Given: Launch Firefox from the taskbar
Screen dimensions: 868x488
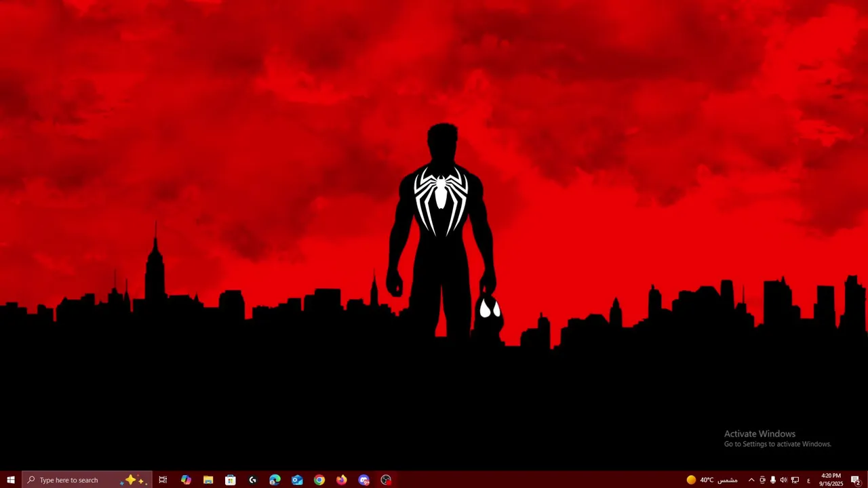Looking at the screenshot, I should 342,480.
